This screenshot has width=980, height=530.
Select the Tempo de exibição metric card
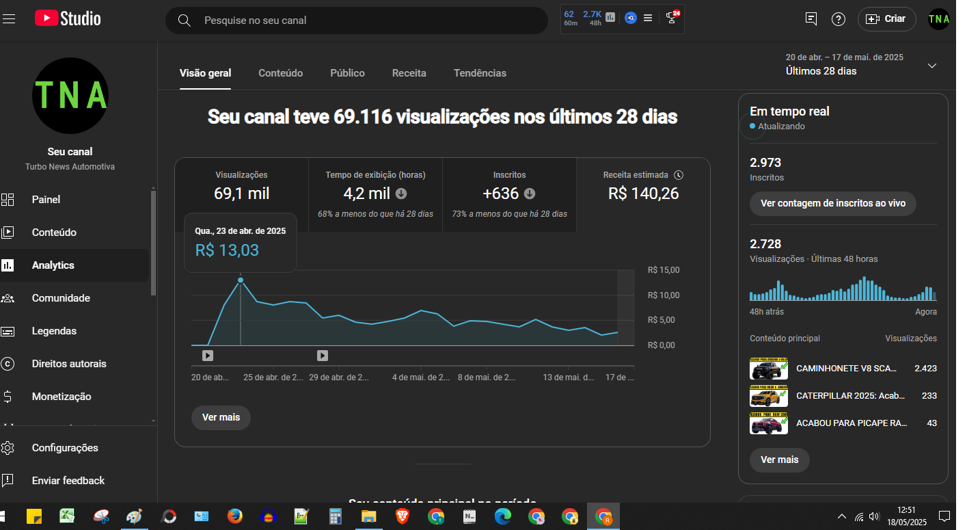375,194
